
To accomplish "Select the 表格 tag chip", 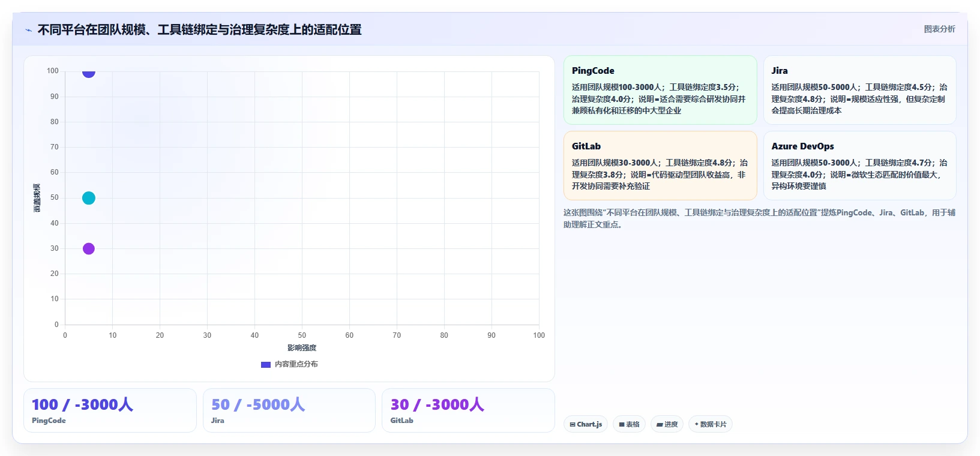I will pyautogui.click(x=629, y=424).
